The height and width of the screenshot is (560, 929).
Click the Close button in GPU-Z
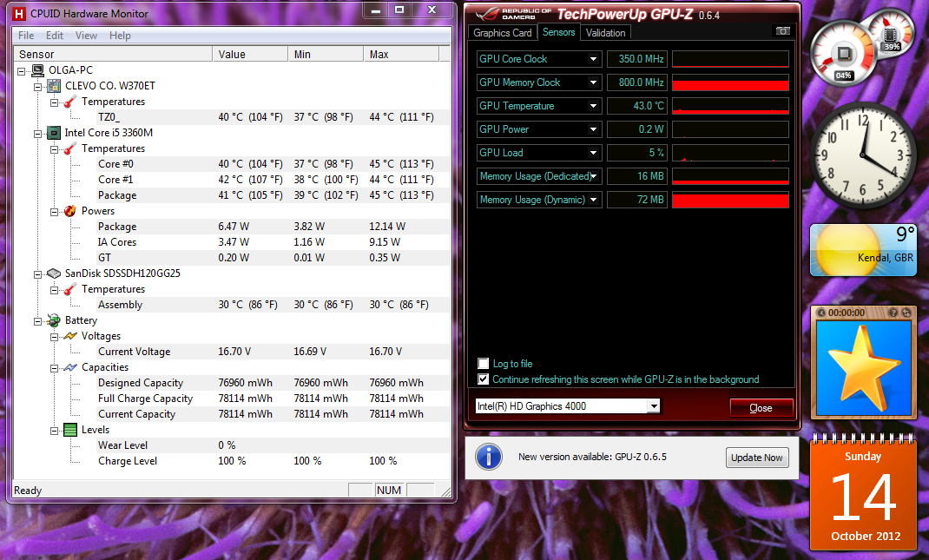coord(761,408)
